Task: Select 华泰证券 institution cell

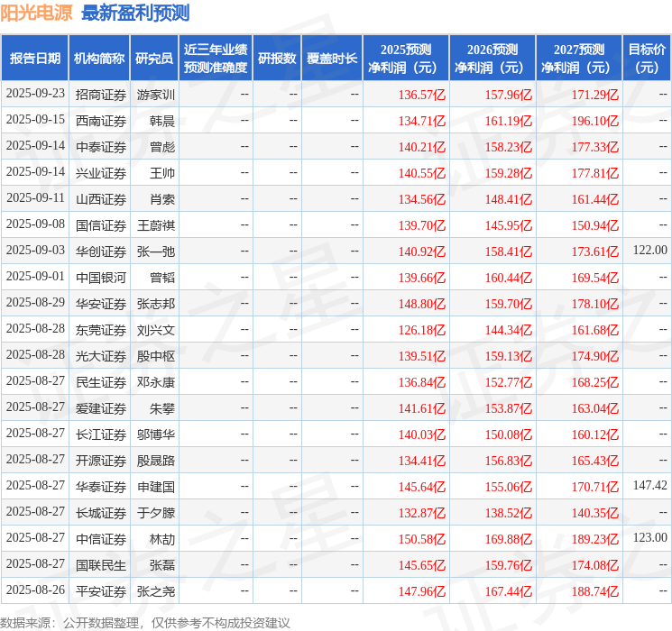Action: 101,487
